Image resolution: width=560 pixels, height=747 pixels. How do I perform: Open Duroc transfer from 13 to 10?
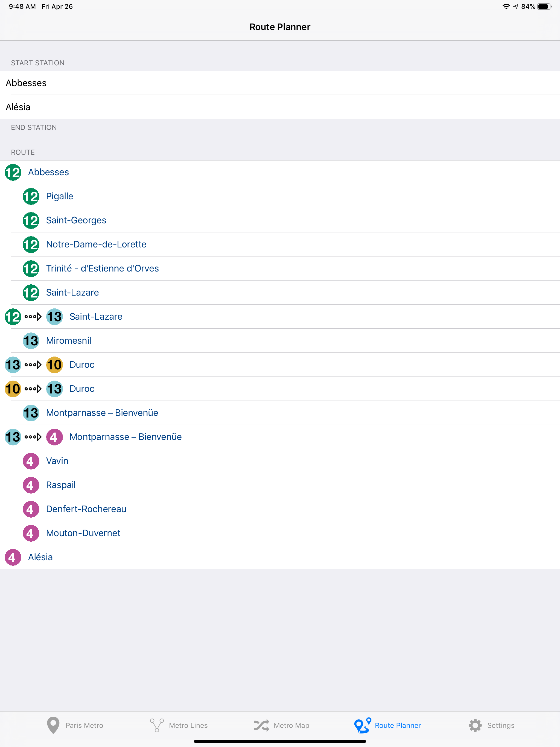click(280, 365)
